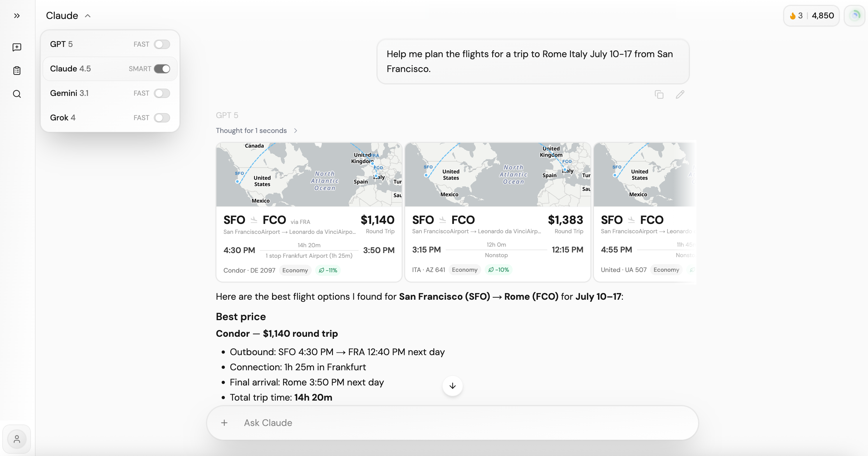The width and height of the screenshot is (868, 456).
Task: Click the flame streak icon
Action: (793, 16)
